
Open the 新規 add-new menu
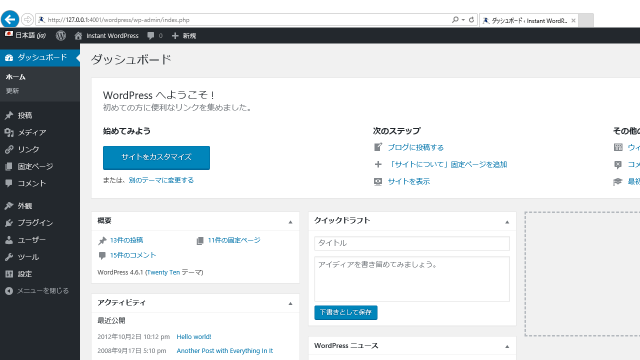click(184, 36)
